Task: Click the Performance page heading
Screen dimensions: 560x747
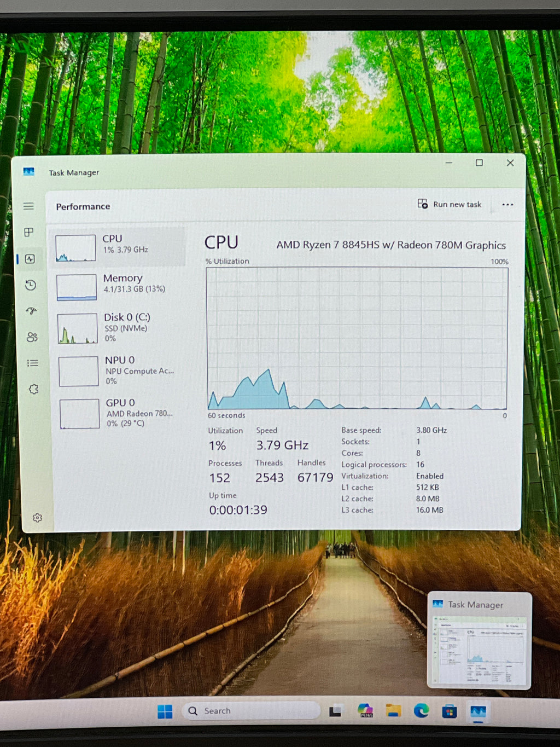Action: [x=83, y=206]
